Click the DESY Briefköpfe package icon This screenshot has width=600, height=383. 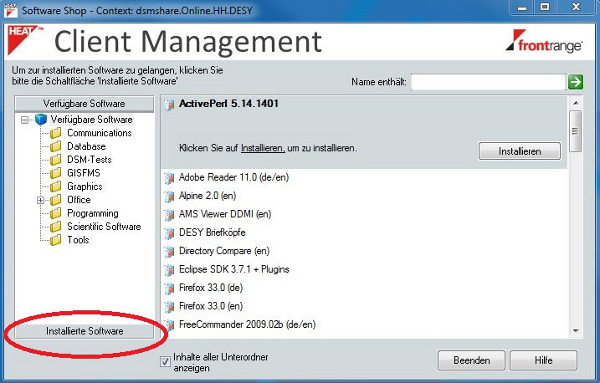click(169, 233)
